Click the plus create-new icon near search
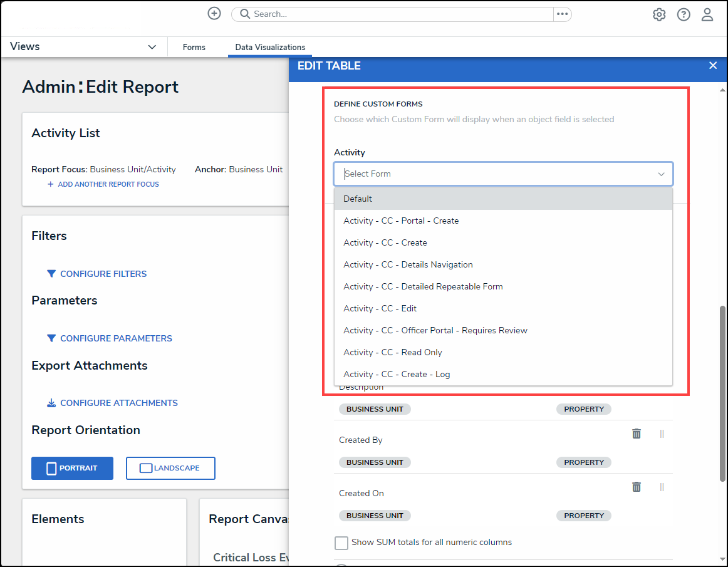 (x=214, y=14)
